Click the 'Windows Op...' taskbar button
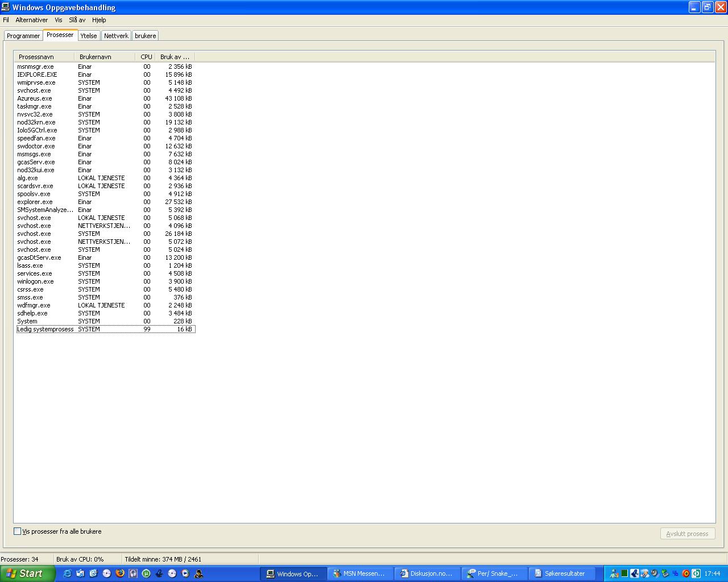 pos(294,573)
